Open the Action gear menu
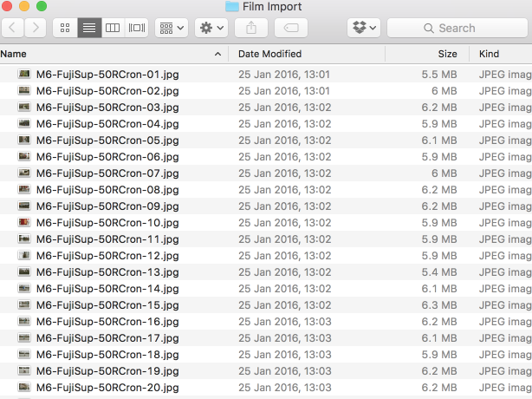This screenshot has width=532, height=399. 211,28
